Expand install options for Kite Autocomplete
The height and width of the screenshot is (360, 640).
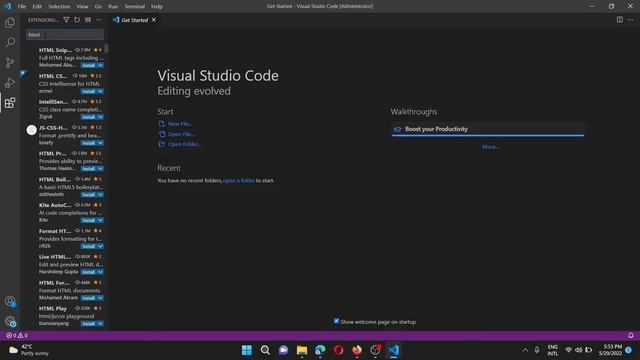tap(100, 220)
